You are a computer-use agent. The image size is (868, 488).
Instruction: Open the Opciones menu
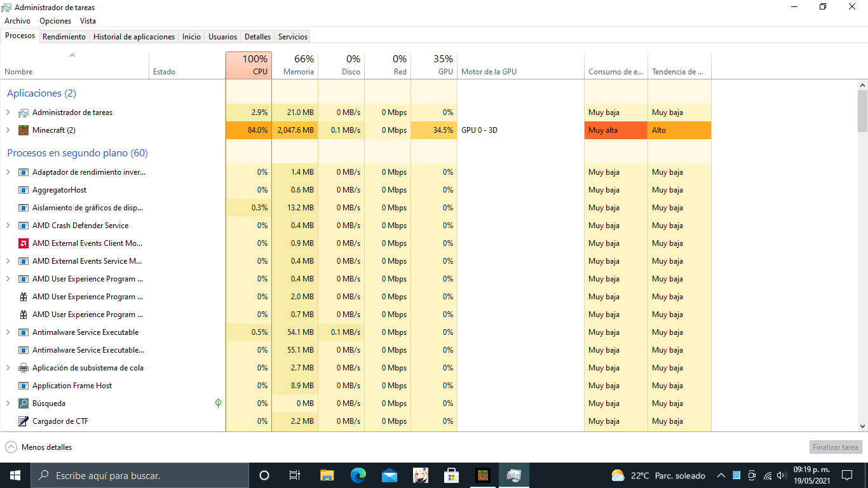[x=55, y=21]
